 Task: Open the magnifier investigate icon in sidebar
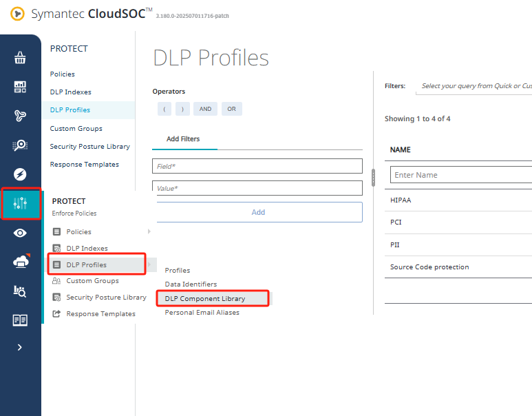click(20, 145)
